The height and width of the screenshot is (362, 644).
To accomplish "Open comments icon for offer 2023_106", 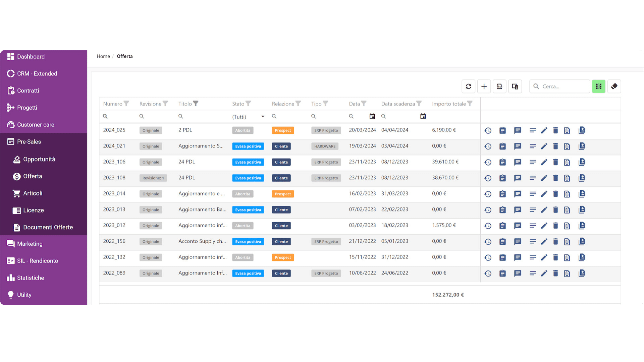I will (518, 162).
